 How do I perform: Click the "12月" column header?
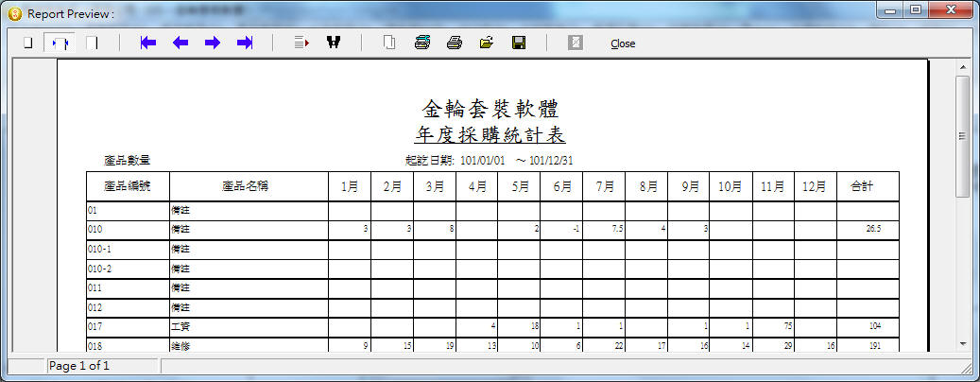tap(815, 186)
